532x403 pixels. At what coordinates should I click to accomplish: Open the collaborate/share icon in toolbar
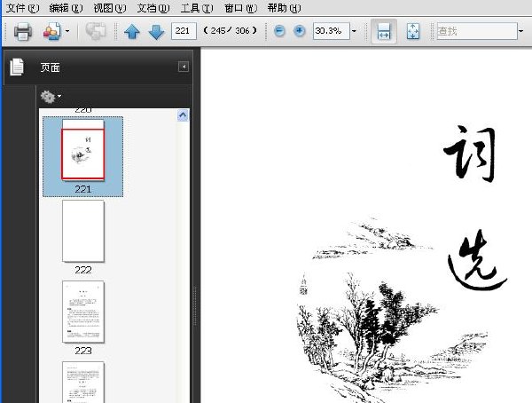(52, 31)
